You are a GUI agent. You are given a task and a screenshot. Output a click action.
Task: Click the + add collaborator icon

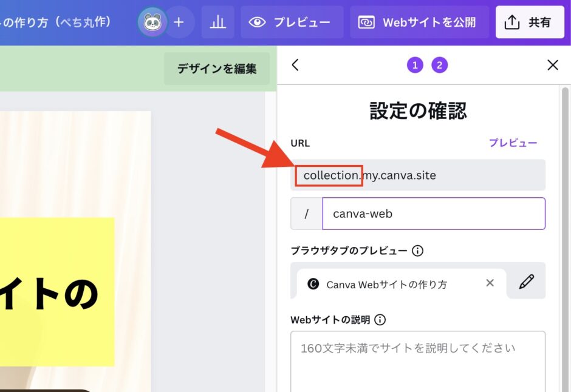tap(179, 22)
